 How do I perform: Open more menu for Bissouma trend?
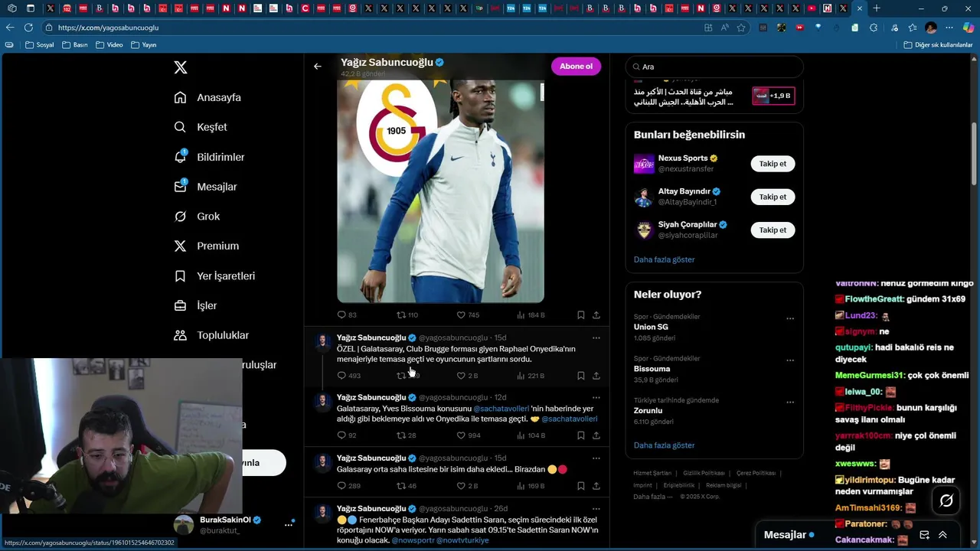pyautogui.click(x=790, y=360)
